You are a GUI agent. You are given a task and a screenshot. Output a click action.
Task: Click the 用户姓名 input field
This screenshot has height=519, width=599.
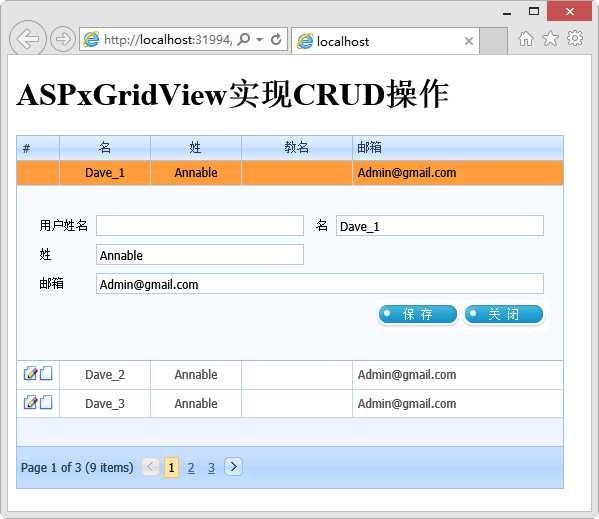[200, 225]
